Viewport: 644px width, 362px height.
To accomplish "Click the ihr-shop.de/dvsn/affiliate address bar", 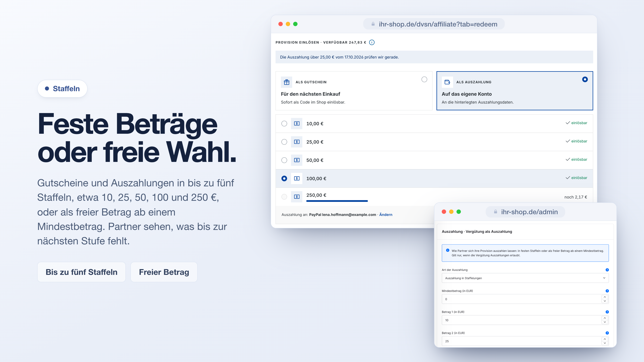I will point(434,24).
